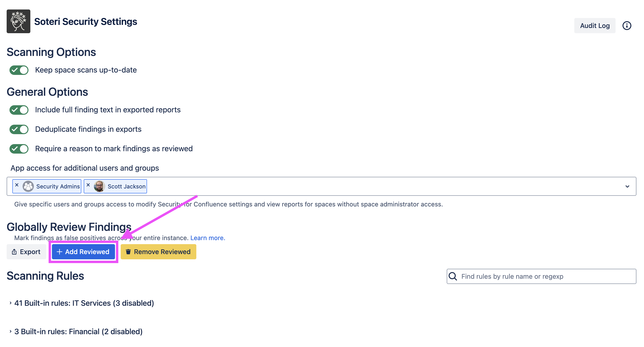644x347 pixels.
Task: Click the Export button
Action: 26,252
